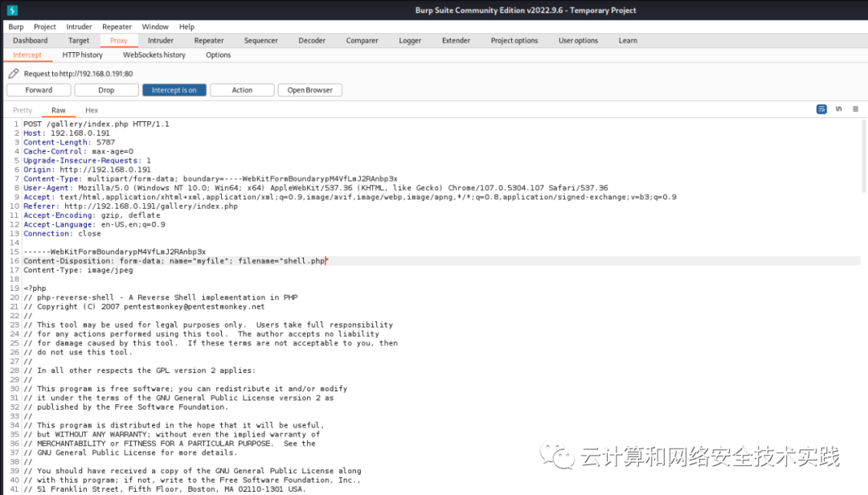Click the <?php opening tag line
This screenshot has width=868, height=495.
coord(35,288)
